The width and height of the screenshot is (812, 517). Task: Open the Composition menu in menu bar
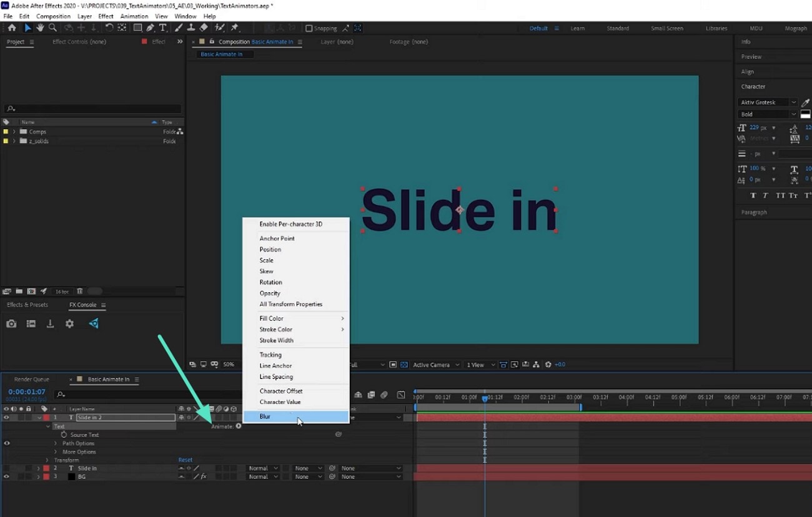coord(53,16)
